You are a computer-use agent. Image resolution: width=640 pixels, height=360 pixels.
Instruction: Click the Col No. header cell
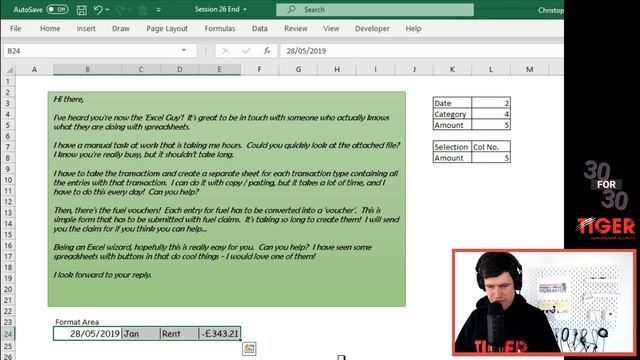coord(491,147)
